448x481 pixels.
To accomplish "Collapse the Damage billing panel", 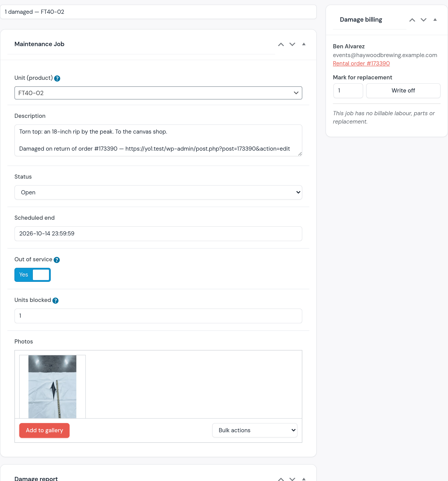I will click(435, 20).
